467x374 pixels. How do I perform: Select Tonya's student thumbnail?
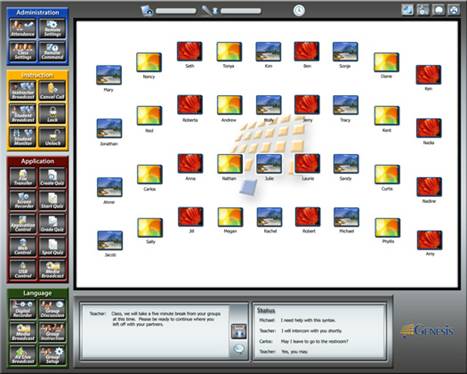(x=229, y=51)
